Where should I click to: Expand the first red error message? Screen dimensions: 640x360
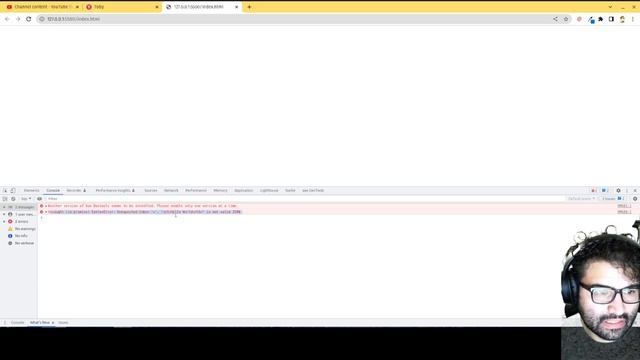(x=46, y=206)
